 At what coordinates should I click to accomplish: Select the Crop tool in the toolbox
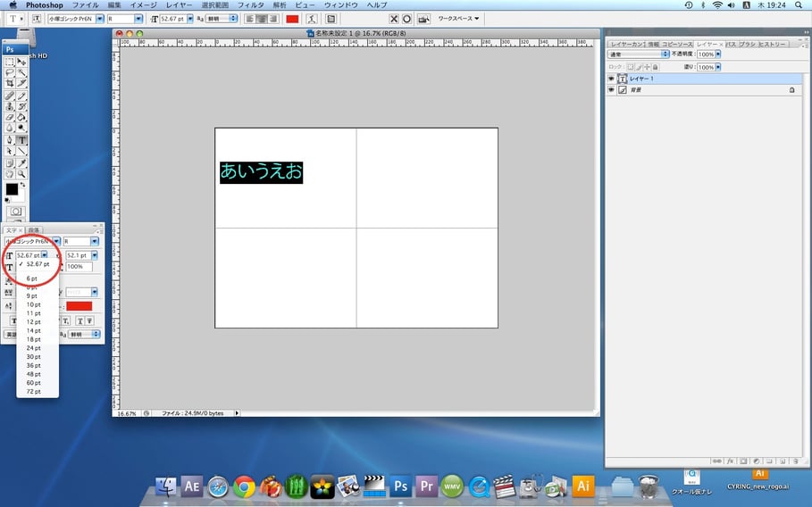click(10, 84)
